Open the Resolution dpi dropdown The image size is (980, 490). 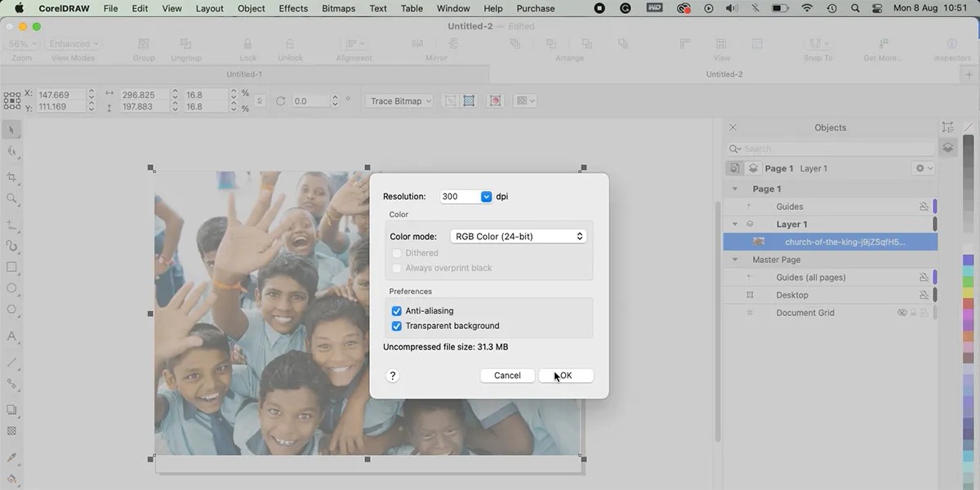click(486, 196)
